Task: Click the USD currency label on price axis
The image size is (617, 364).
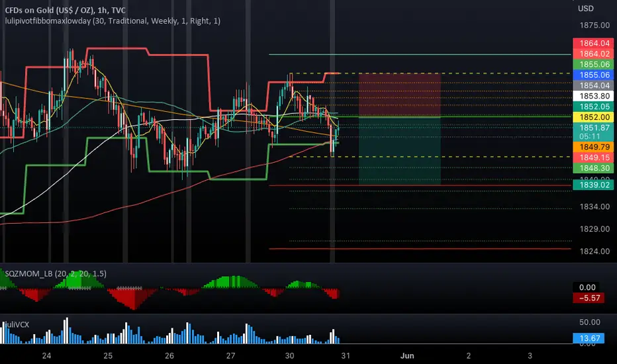Action: click(585, 9)
